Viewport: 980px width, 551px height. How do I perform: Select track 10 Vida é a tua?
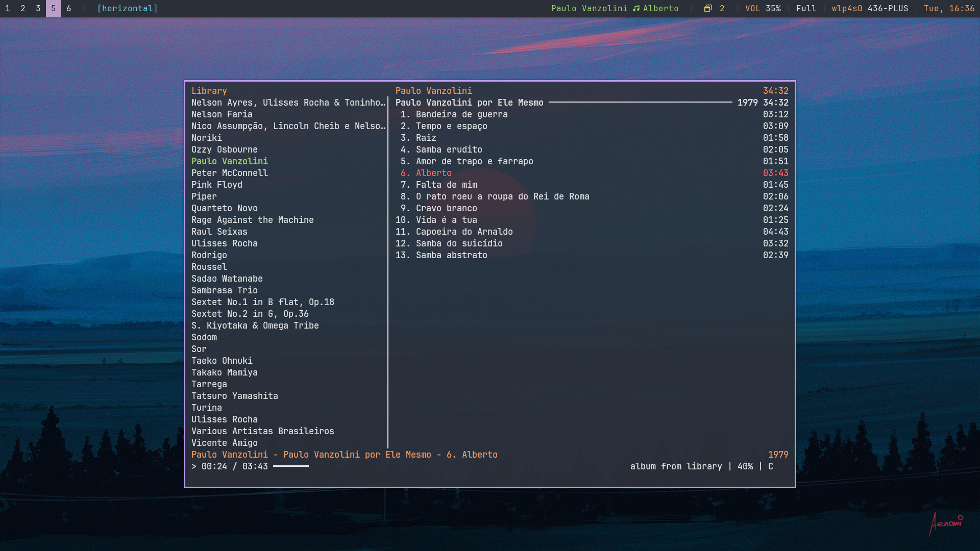pos(592,220)
